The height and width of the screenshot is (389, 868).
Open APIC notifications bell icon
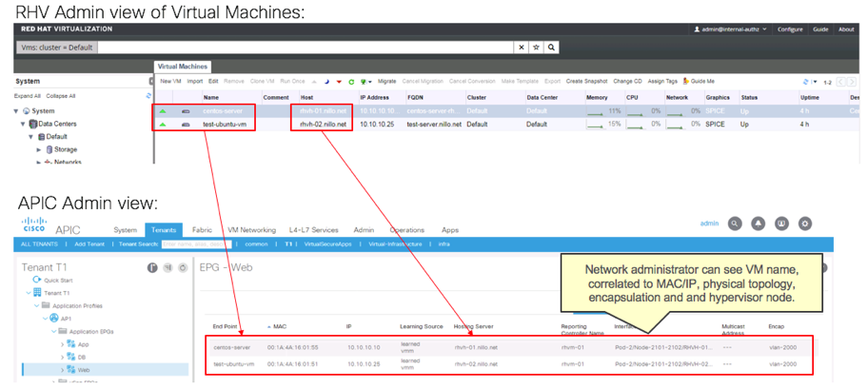759,224
